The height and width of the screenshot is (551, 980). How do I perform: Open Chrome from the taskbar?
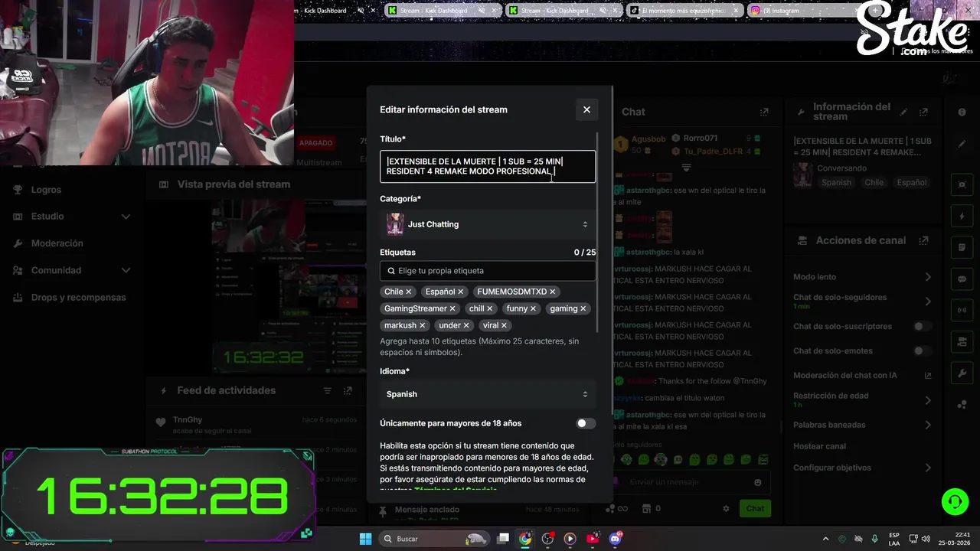(x=525, y=539)
